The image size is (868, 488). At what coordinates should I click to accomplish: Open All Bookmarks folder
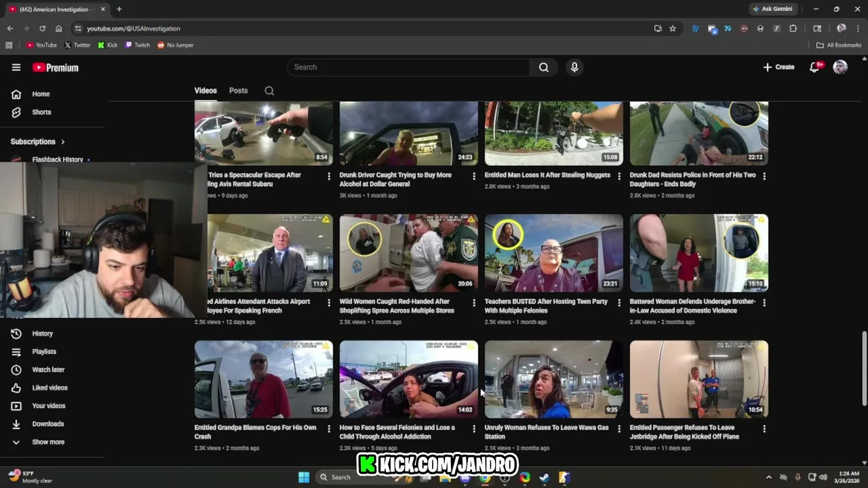coord(839,45)
